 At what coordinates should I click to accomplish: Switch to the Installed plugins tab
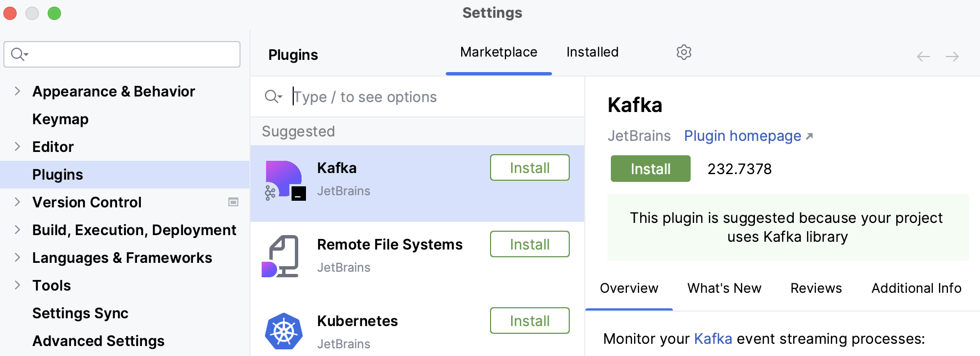592,52
